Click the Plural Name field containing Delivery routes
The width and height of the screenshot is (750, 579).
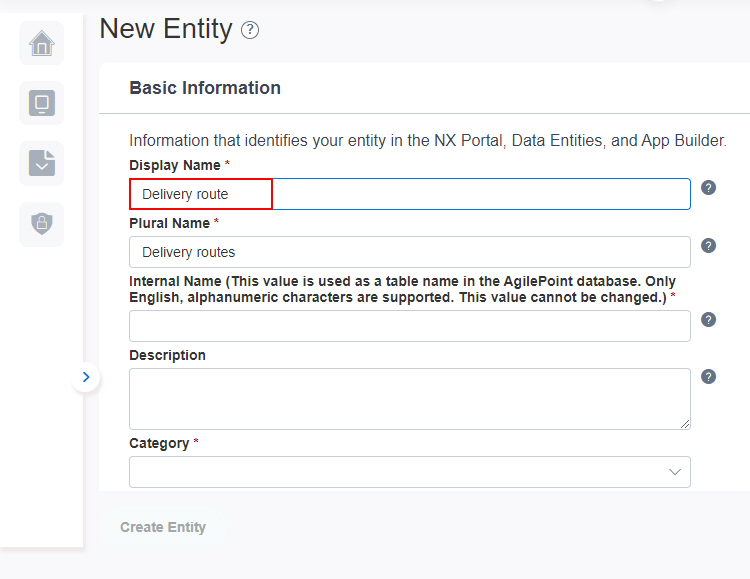(410, 252)
